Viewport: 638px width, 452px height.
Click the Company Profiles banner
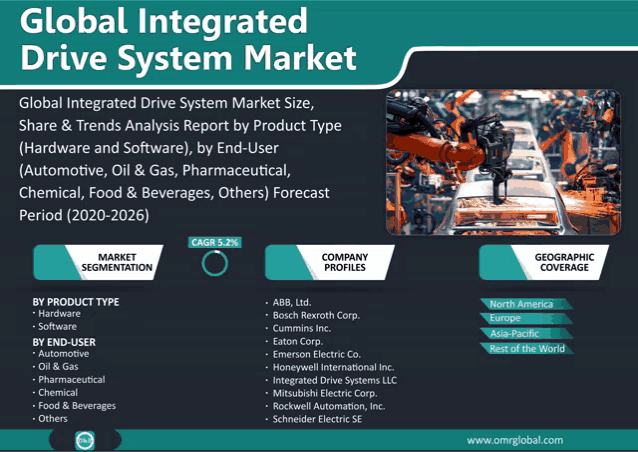pyautogui.click(x=330, y=262)
